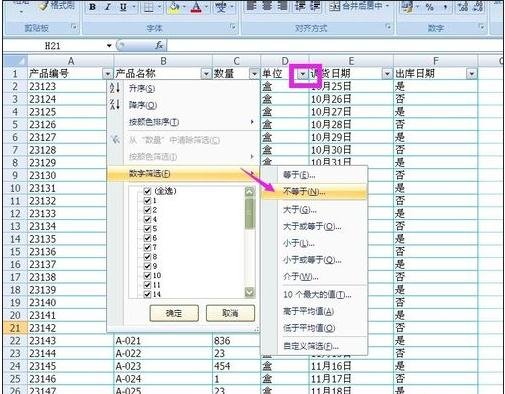Screen dimensions: 505x394
Task: Open the 出库日期 filter dropdown
Action: tap(472, 74)
